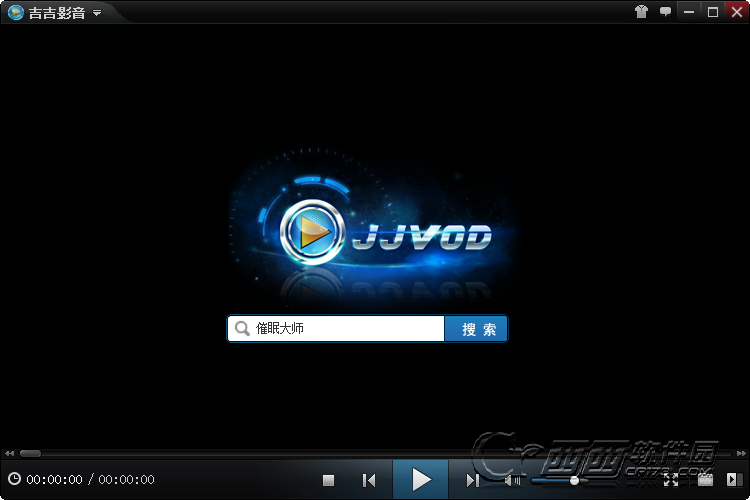Toggle fullscreen with the four-arrows icon
The height and width of the screenshot is (500, 750).
671,479
